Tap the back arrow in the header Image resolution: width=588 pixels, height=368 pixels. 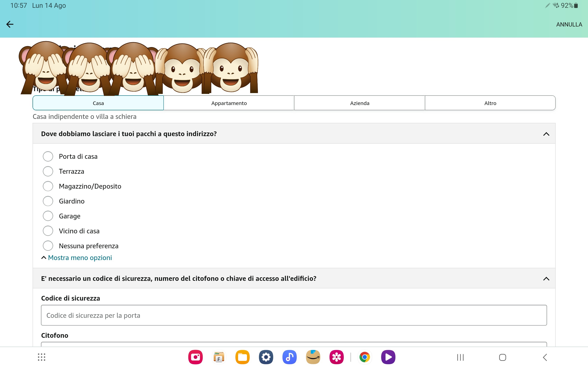point(10,24)
